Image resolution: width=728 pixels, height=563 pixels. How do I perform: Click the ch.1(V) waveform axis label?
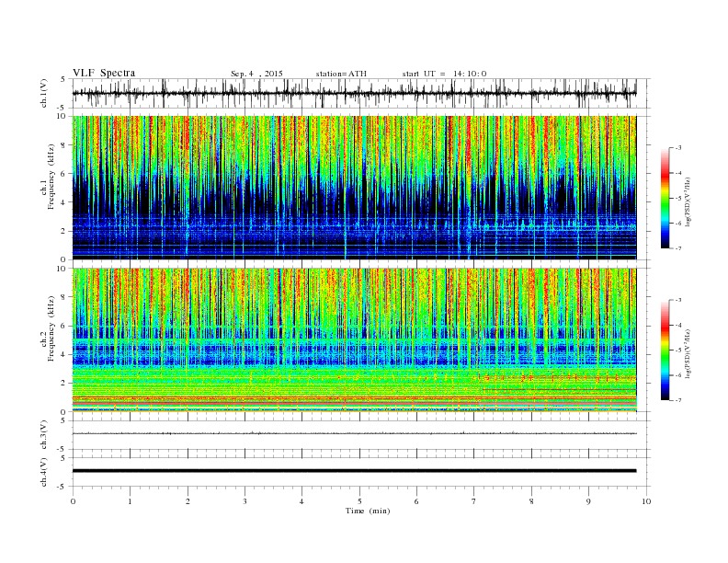click(x=44, y=93)
